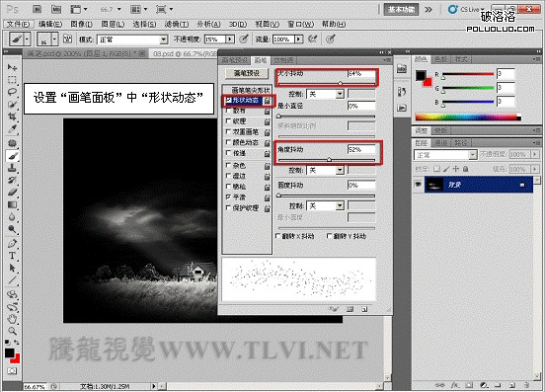Check the 翻转 Y 抖动 checkbox
Screen dimensions: 545x392
[x=329, y=236]
